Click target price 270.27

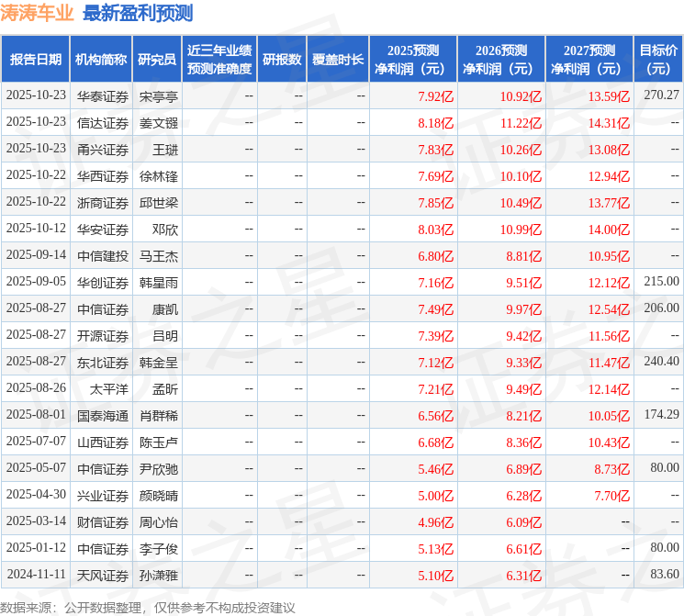661,95
